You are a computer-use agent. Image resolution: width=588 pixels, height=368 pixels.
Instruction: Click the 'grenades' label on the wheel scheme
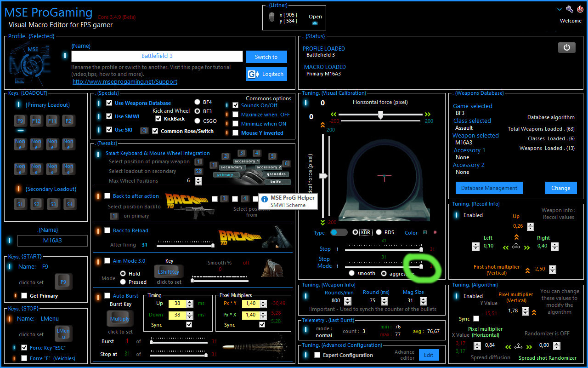click(x=277, y=174)
